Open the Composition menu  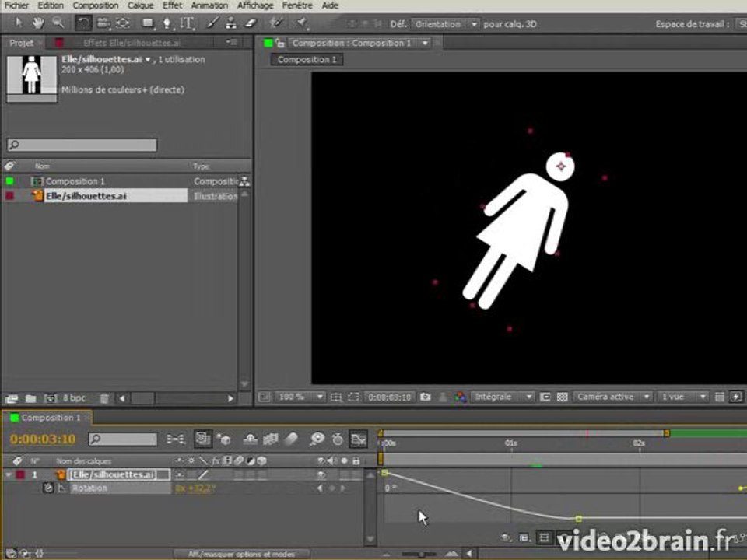coord(95,5)
